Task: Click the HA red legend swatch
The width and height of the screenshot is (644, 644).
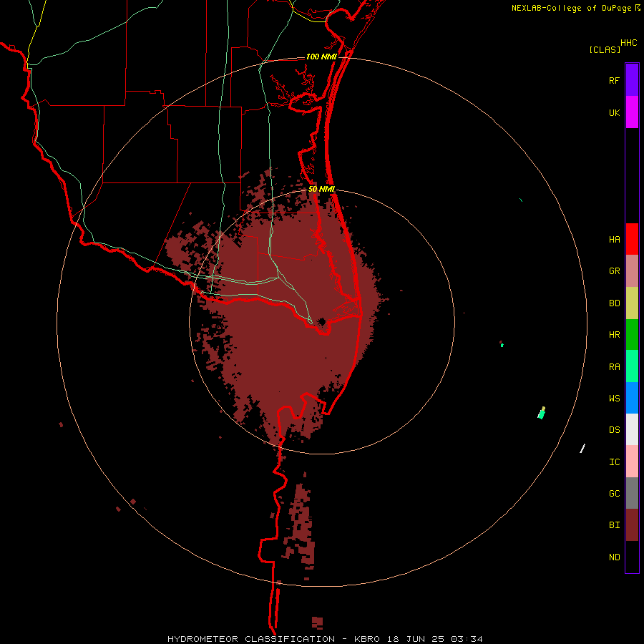Action: (632, 239)
